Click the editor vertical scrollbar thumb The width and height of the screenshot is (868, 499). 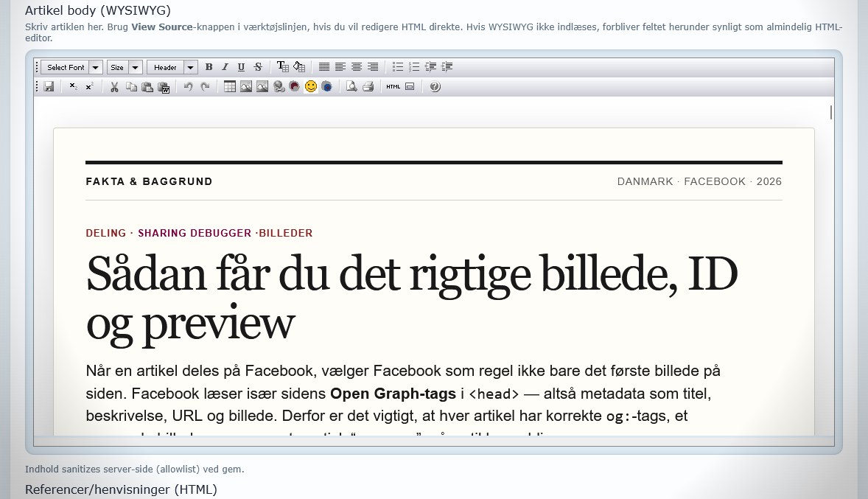point(831,113)
